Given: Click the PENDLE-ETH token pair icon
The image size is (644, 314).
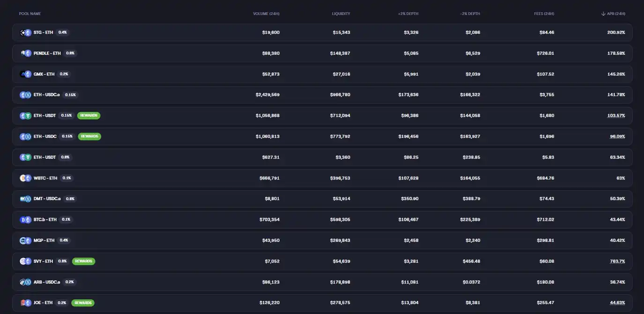Looking at the screenshot, I should [25, 53].
